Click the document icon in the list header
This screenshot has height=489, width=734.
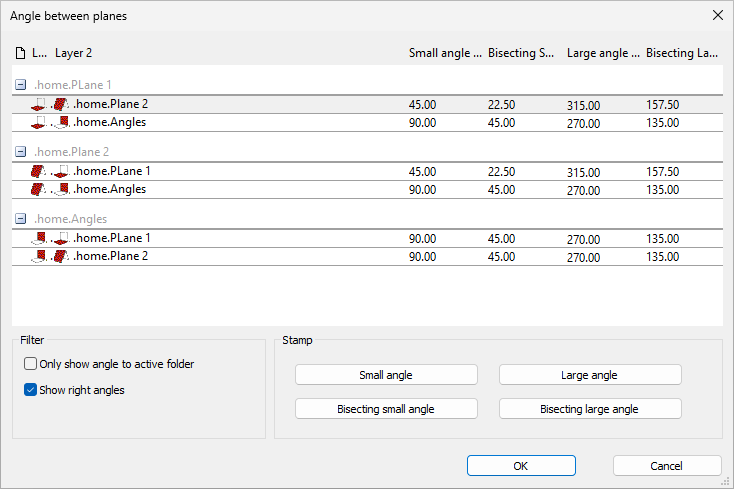(x=20, y=53)
